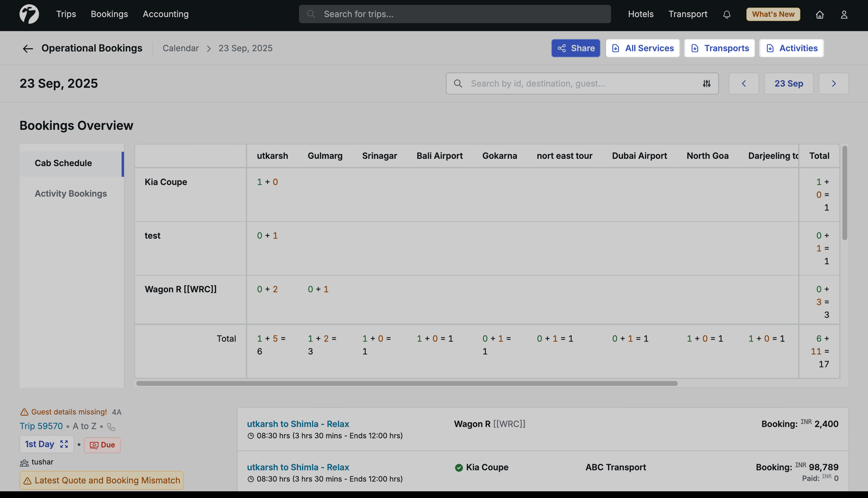Image resolution: width=868 pixels, height=498 pixels.
Task: Open the What's New panel
Action: pos(773,14)
